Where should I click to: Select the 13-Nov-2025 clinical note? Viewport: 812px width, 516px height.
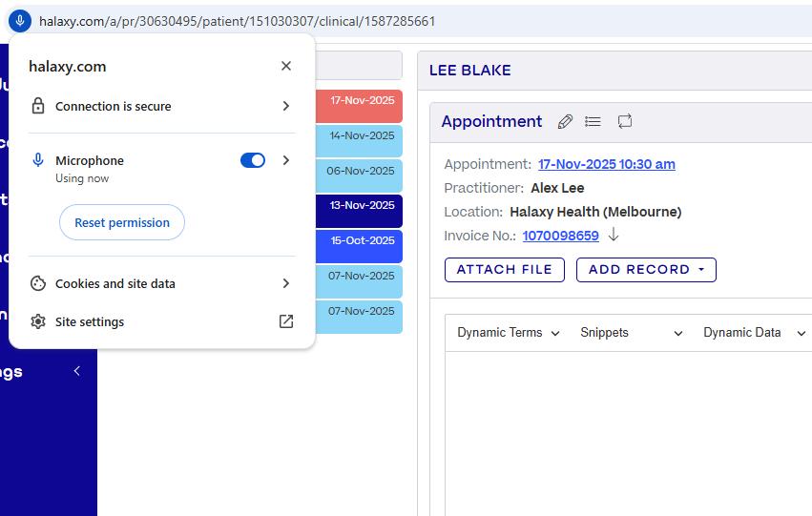[359, 211]
